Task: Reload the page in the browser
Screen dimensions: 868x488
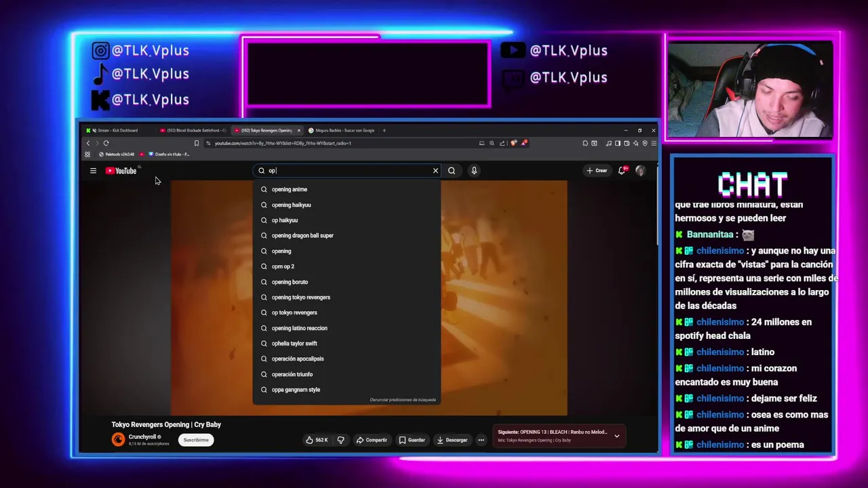Action: pos(106,143)
